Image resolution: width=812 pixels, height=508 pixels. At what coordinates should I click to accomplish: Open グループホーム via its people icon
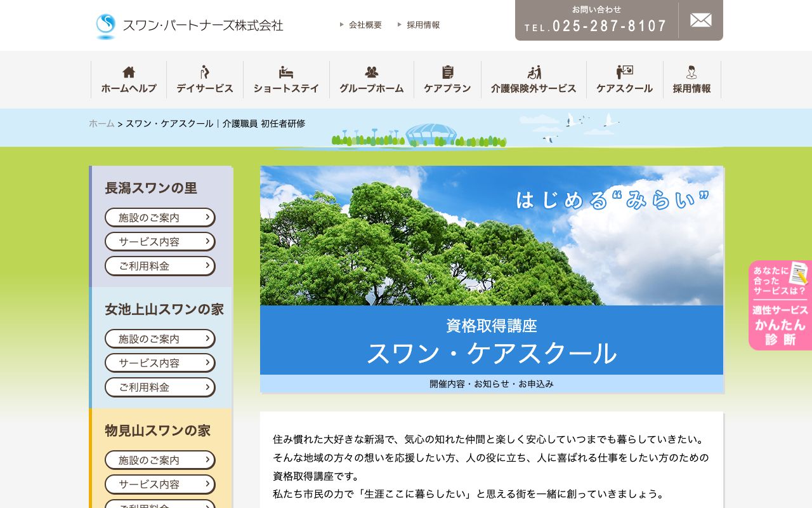371,71
